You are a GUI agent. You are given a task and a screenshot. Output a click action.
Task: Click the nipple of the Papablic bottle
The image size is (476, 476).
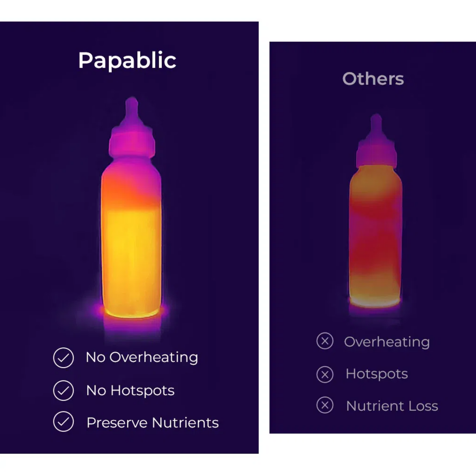click(x=131, y=108)
